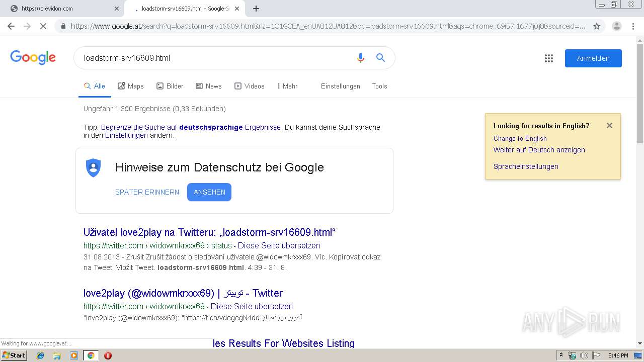
Task: Click Weiter auf Deutsch anzeigen
Action: [539, 150]
